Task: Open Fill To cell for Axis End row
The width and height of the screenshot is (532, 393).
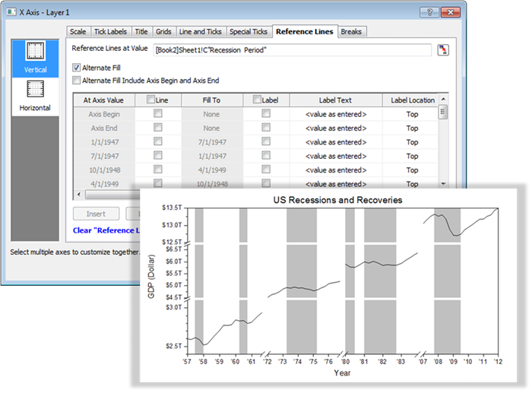Action: coord(211,128)
